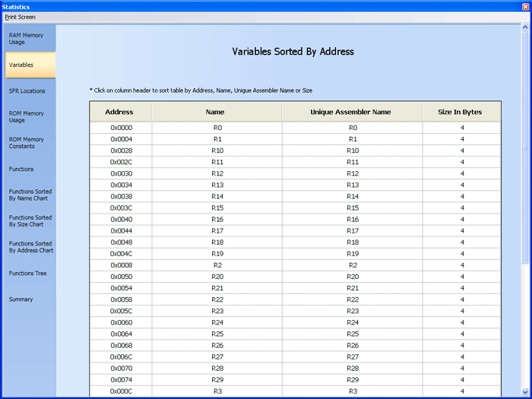
Task: Click R29 in the Name column
Action: pos(217,380)
